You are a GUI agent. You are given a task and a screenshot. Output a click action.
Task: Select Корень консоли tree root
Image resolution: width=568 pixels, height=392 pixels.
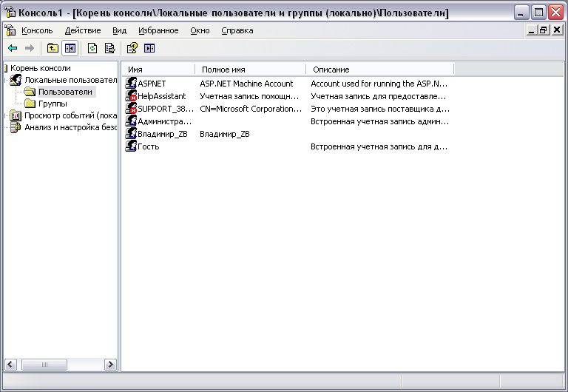point(40,68)
